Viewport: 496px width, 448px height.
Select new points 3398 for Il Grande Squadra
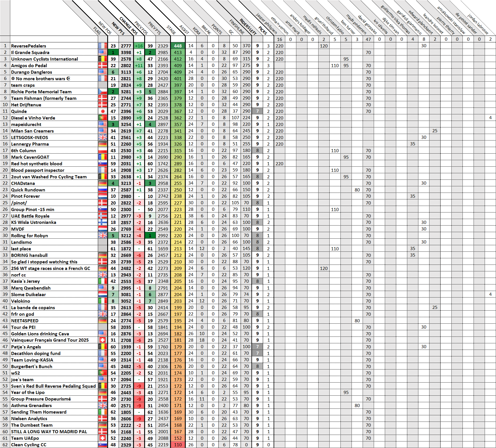coord(126,52)
